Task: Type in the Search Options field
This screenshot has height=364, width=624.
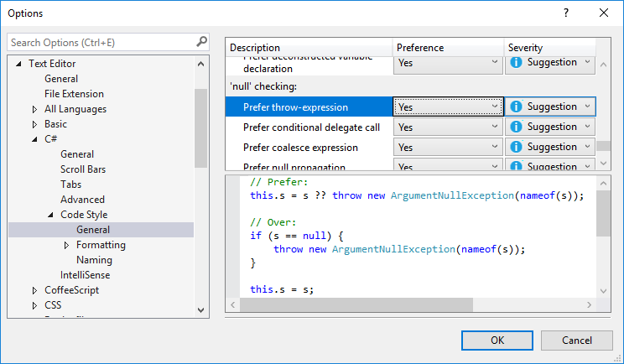Action: point(101,42)
